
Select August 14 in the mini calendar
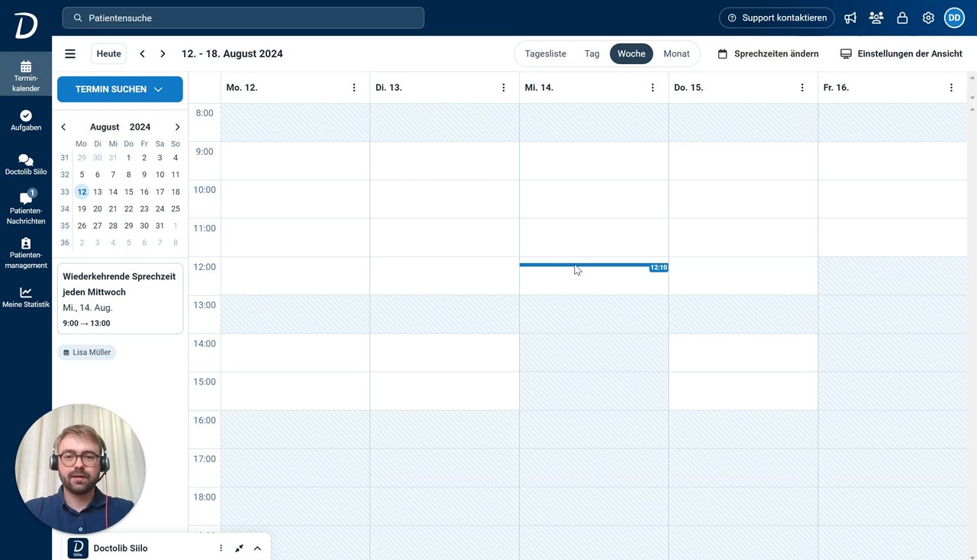pyautogui.click(x=113, y=191)
